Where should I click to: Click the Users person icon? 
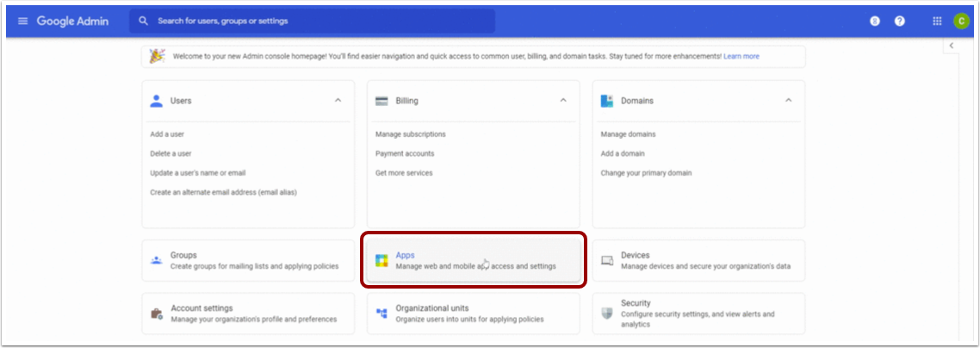(157, 101)
